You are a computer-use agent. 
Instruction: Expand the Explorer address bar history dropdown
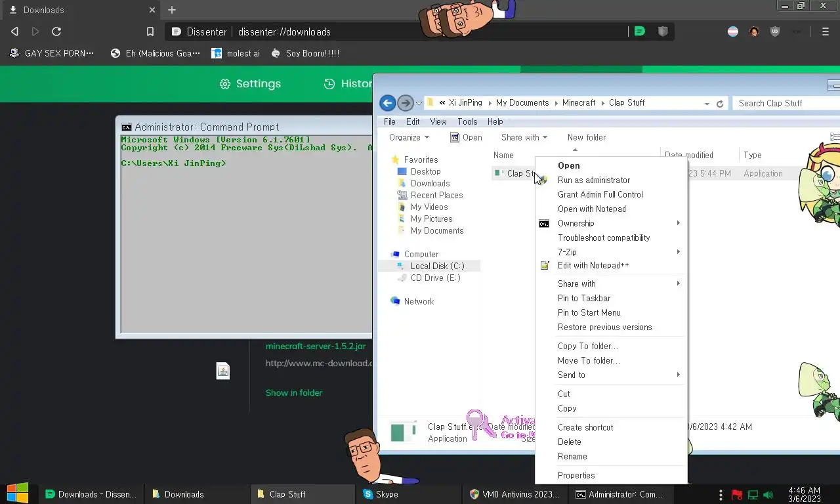707,104
